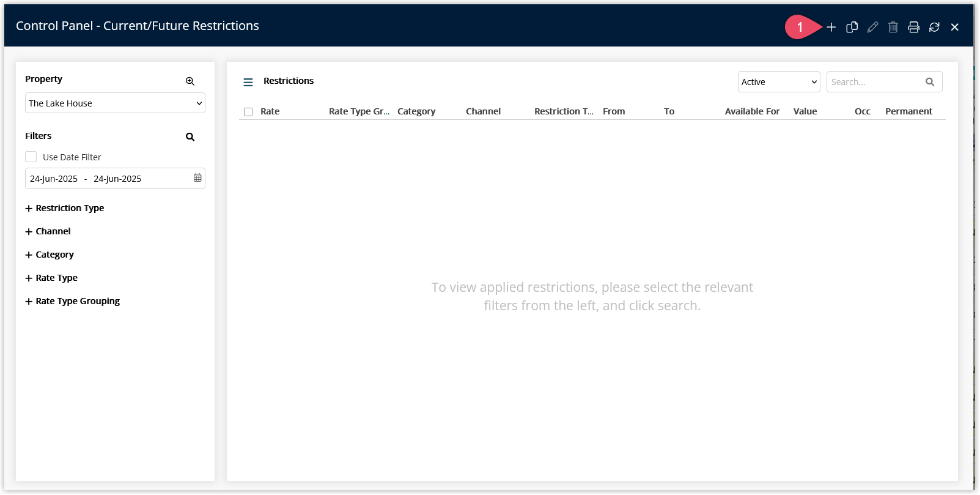Click the refresh icon in header

coord(934,27)
